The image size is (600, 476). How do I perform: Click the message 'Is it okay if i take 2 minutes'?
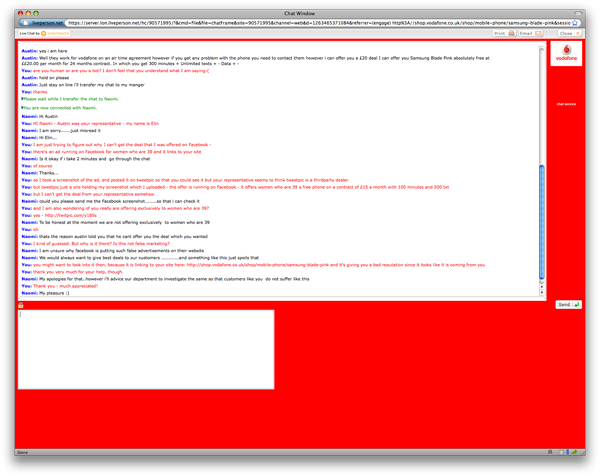(x=86, y=159)
